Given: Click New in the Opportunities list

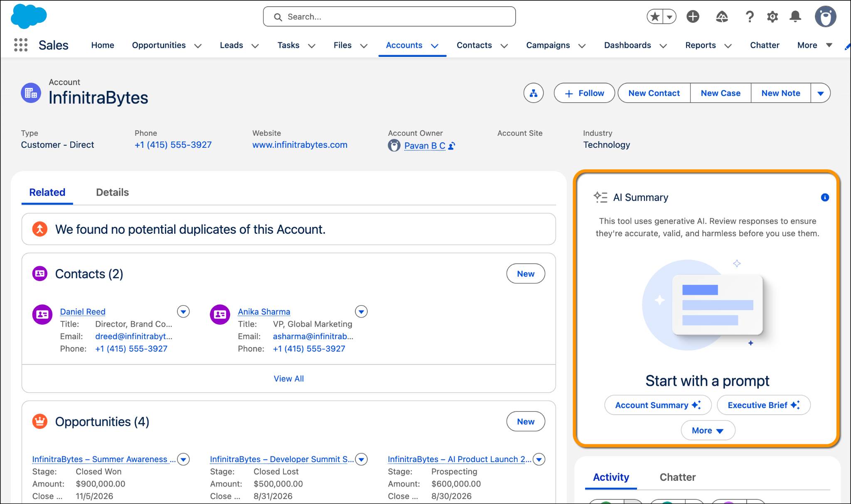Looking at the screenshot, I should pos(526,421).
